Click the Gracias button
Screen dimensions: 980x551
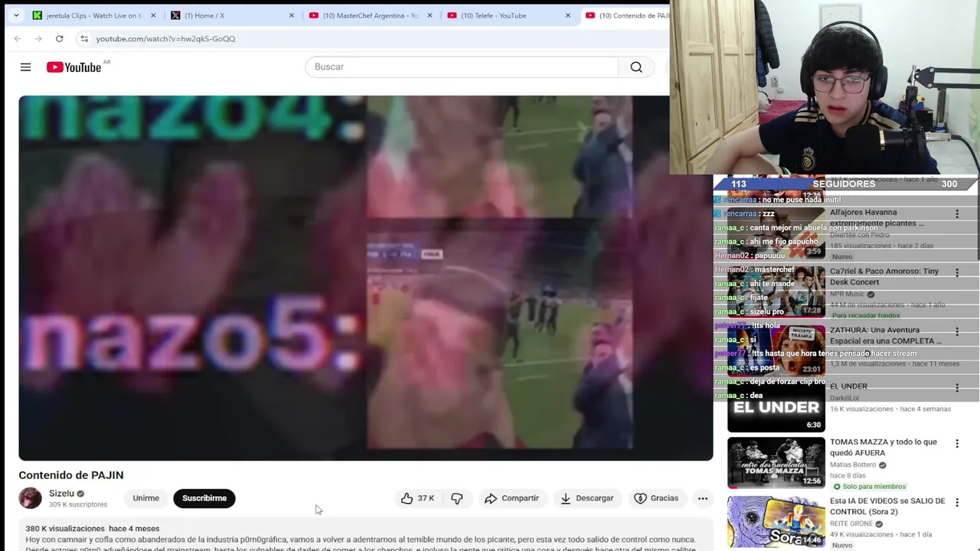[x=656, y=498]
